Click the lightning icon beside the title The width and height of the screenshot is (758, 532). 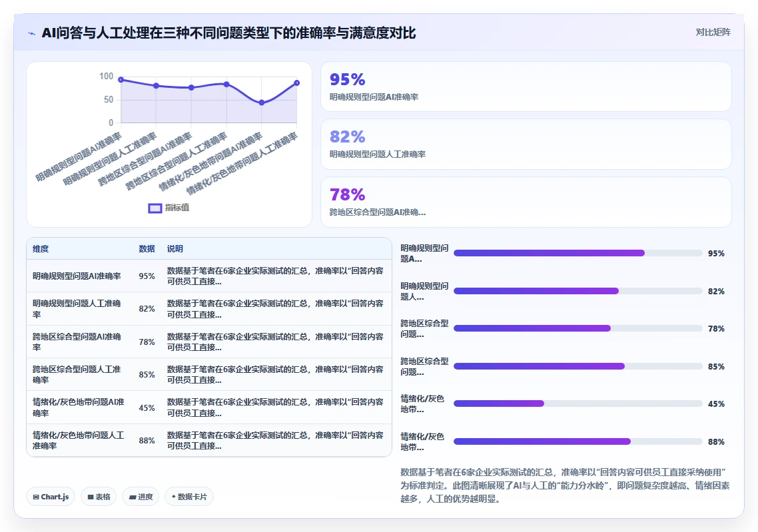pos(32,33)
